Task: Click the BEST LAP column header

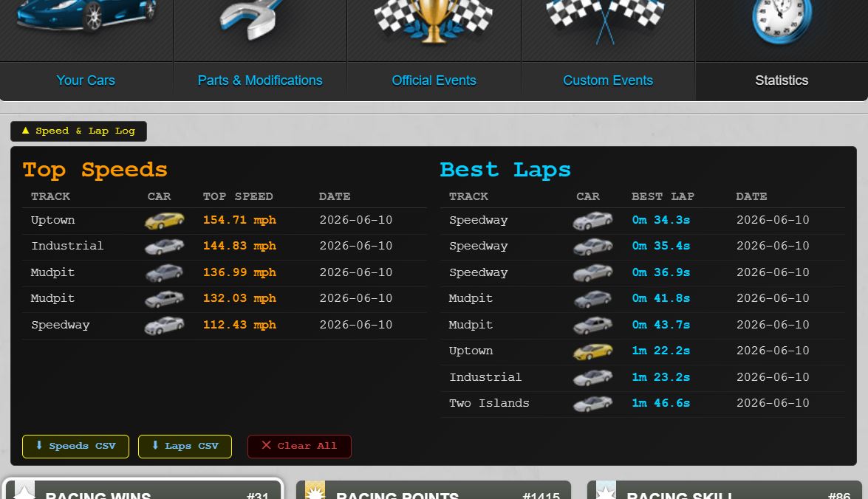Action: coord(663,197)
